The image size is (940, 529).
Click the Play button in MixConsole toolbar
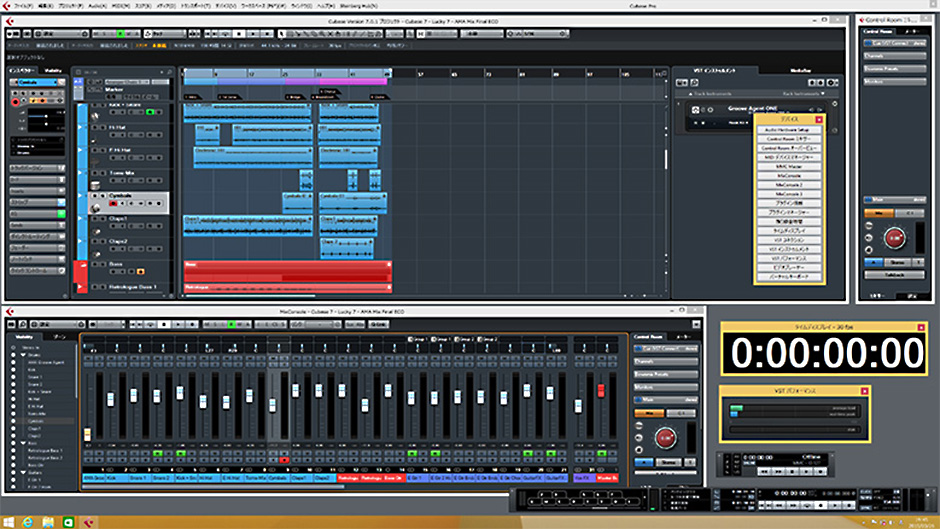(178, 324)
